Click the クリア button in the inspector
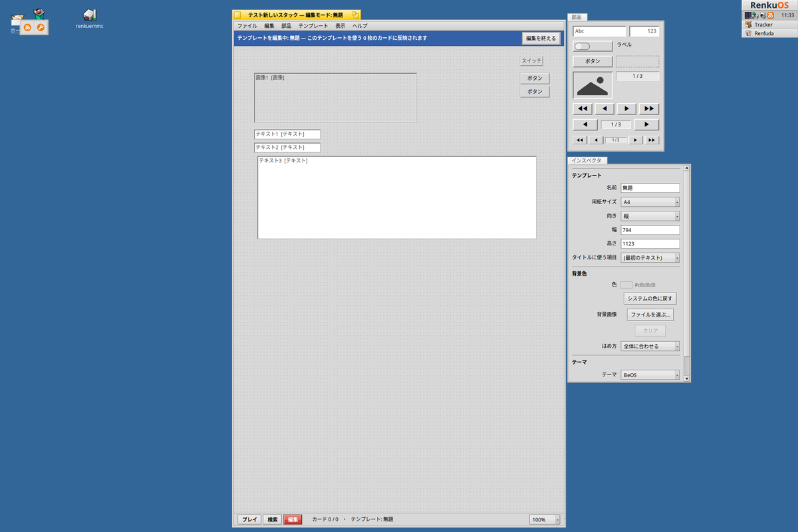This screenshot has width=798, height=532. click(650, 331)
